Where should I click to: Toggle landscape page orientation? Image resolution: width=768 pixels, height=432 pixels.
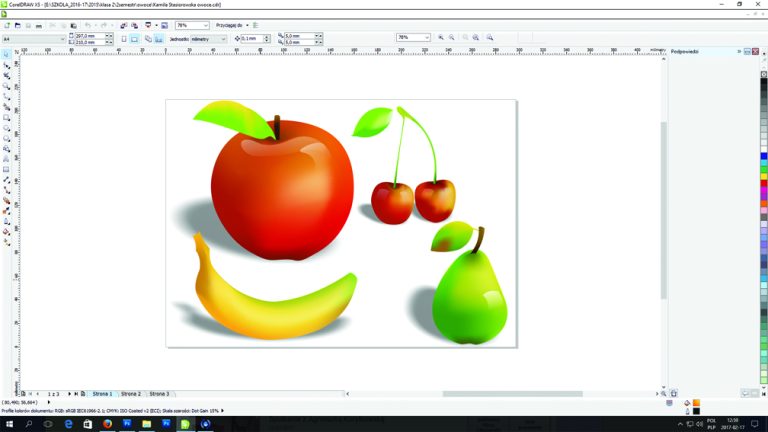(133, 39)
